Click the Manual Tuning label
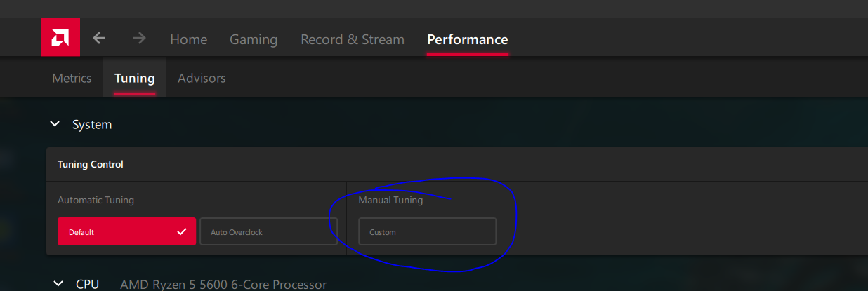This screenshot has height=291, width=868. click(x=390, y=200)
